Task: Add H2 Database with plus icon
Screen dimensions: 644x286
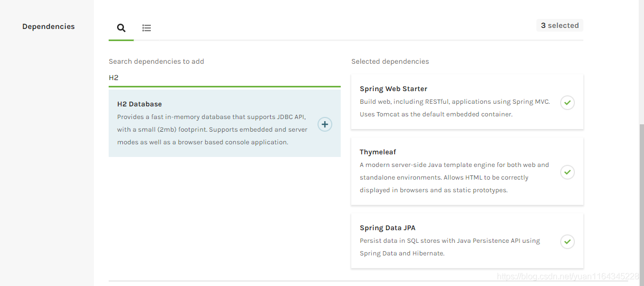Action: tap(325, 124)
